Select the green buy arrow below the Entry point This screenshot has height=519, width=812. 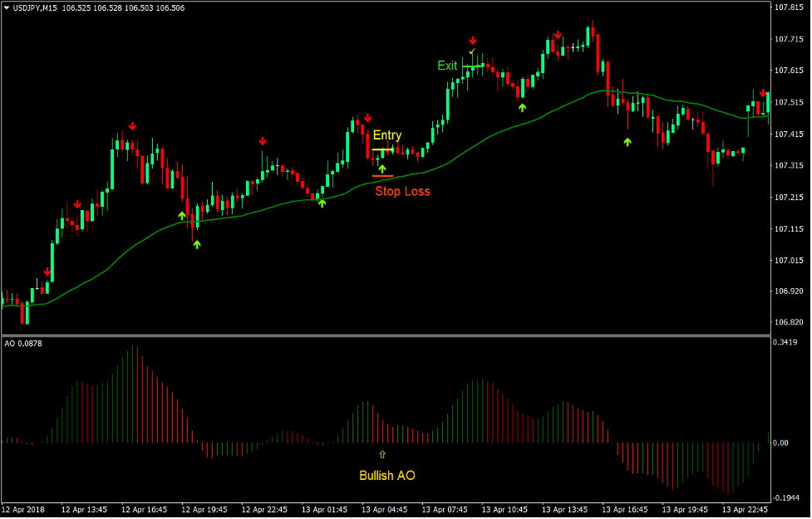pyautogui.click(x=383, y=169)
